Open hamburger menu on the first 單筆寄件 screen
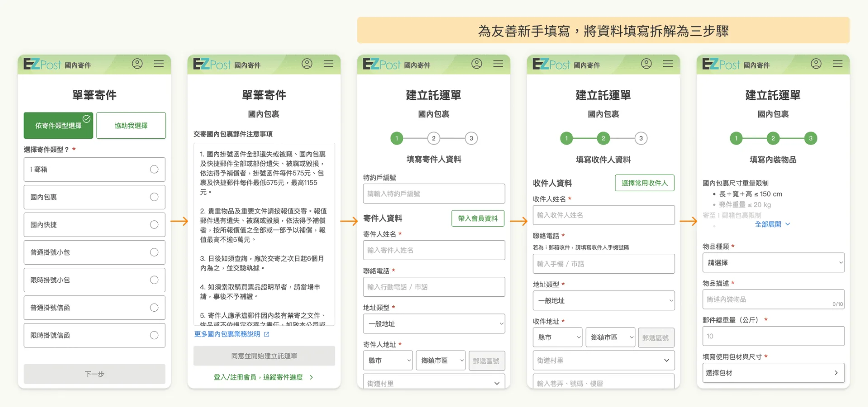Image resolution: width=868 pixels, height=407 pixels. tap(159, 64)
